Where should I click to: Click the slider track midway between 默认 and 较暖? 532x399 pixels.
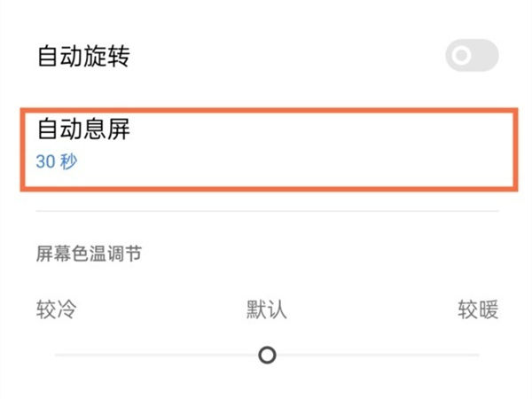coord(372,356)
